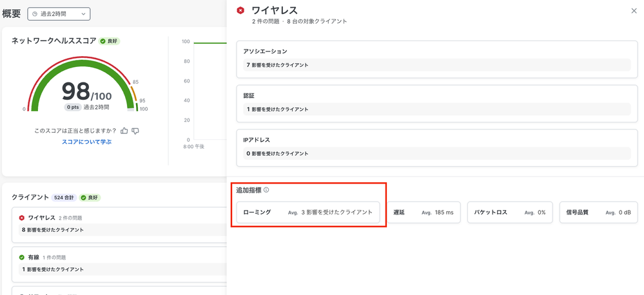644x295 pixels.
Task: Click the Avg. 0 dB signal value
Action: (x=618, y=213)
